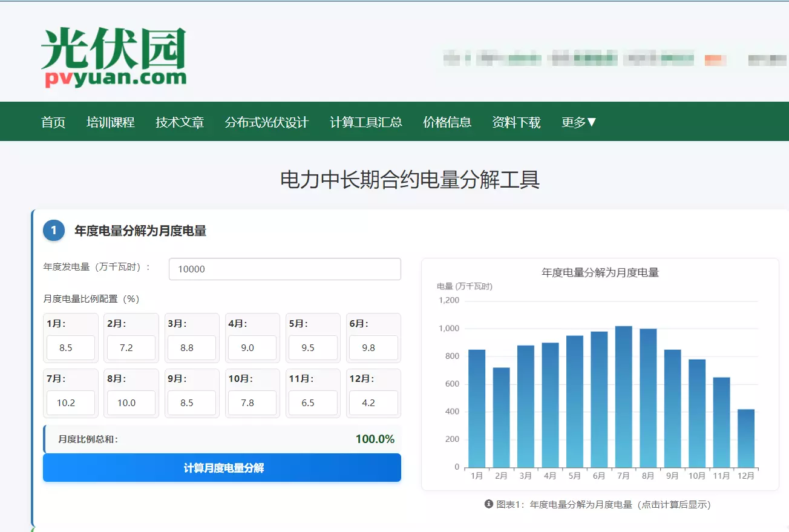Expand the 更多 dropdown menu
789x532 pixels.
579,122
